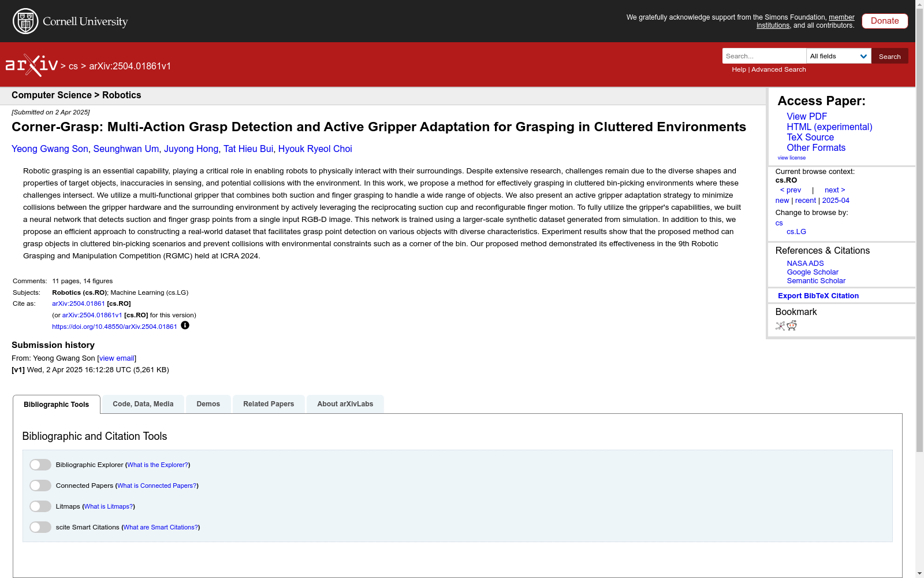
Task: Click the view license link
Action: (x=792, y=158)
